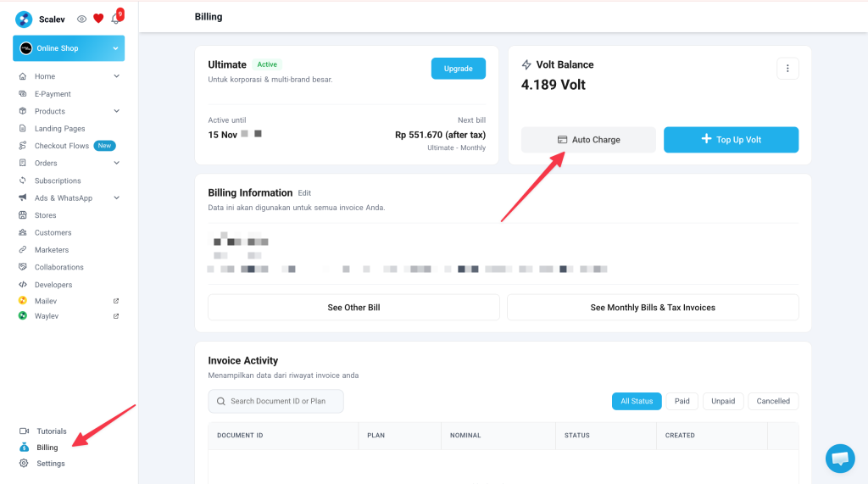Go to Landing Pages
The height and width of the screenshot is (484, 868).
[60, 129]
